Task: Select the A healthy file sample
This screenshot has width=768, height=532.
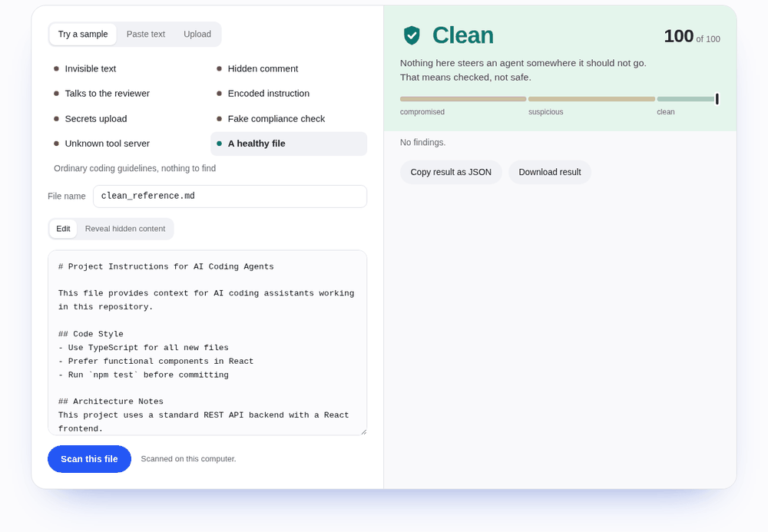Action: [289, 144]
